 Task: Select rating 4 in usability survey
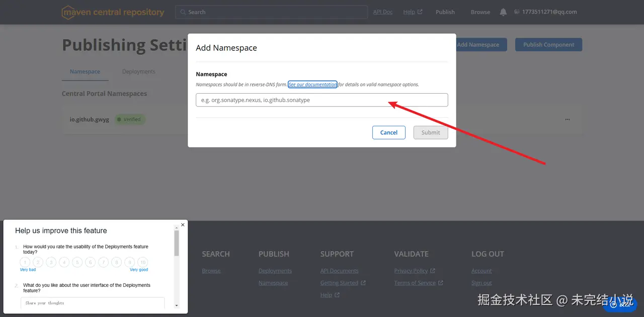coord(64,262)
